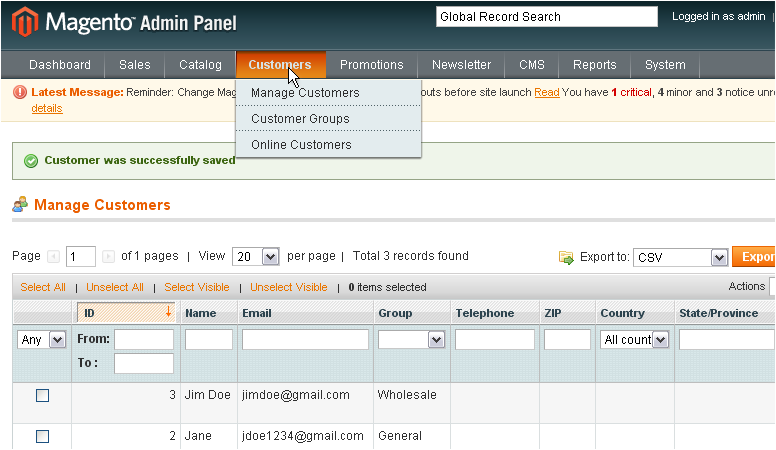Click the State/Province filter field
This screenshot has height=450, width=776.
click(727, 340)
